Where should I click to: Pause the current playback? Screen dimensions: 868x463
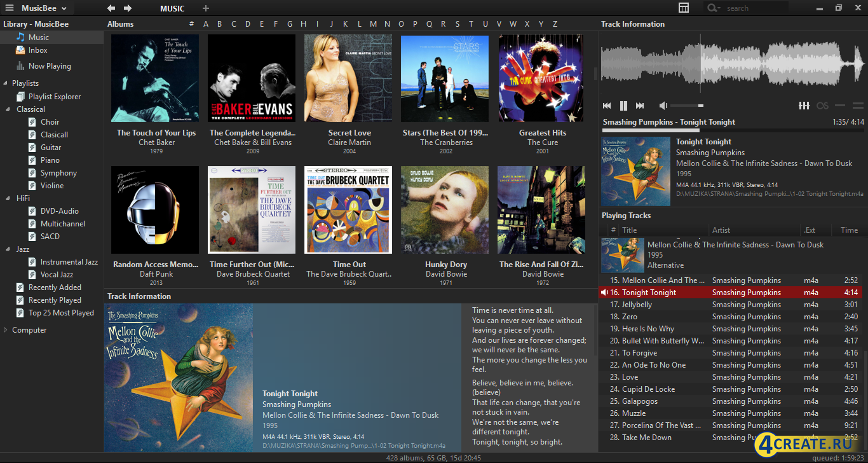[623, 106]
